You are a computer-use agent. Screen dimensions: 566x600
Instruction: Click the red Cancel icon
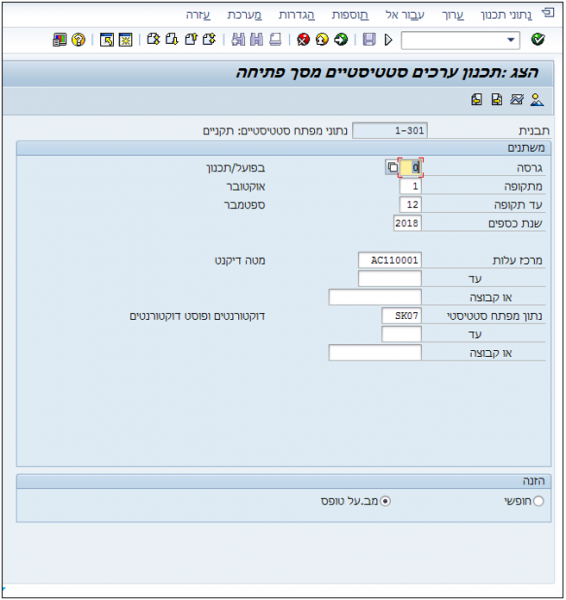tap(303, 39)
